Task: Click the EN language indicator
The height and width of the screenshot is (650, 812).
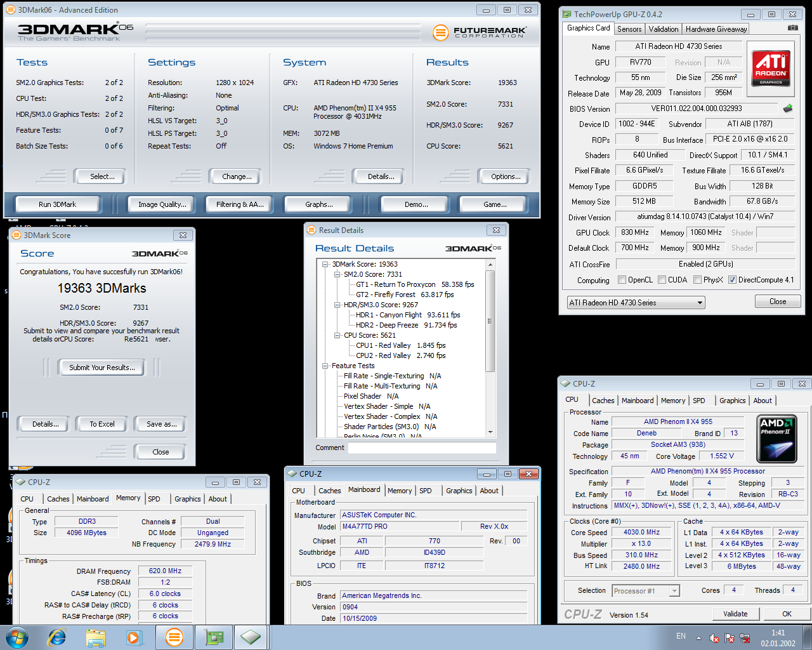Action: pos(681,636)
